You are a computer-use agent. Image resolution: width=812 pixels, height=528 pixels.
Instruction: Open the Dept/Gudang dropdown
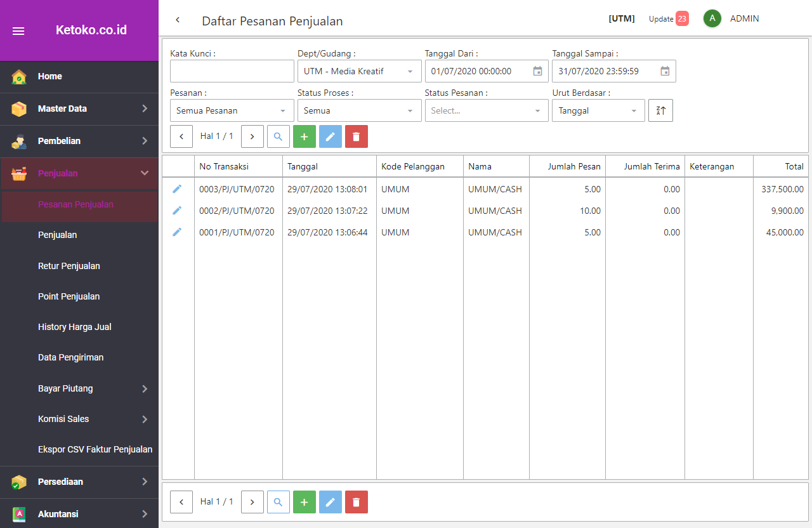pyautogui.click(x=359, y=71)
